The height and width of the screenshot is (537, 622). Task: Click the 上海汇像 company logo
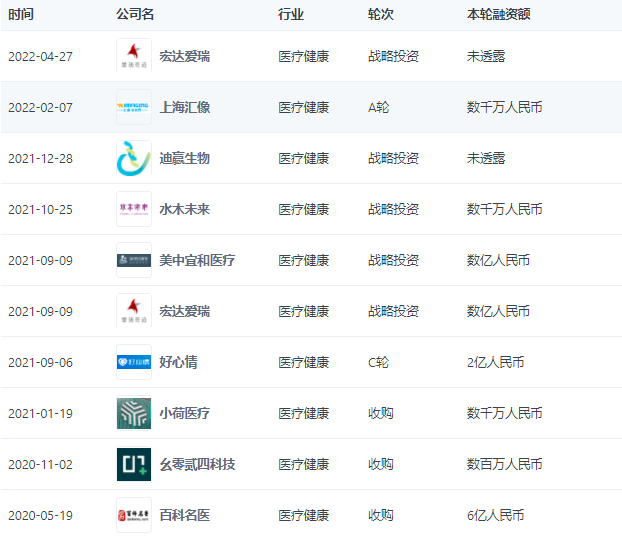134,107
